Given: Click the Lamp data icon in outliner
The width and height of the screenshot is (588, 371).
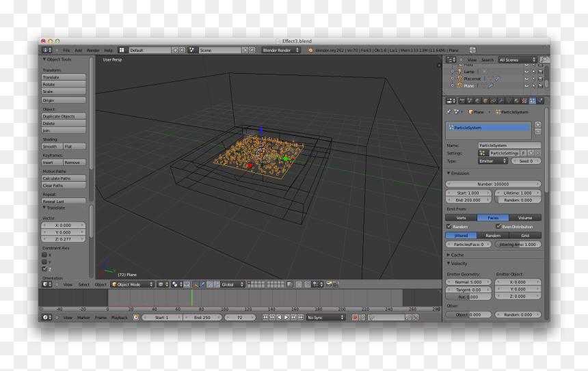Looking at the screenshot, I should [484, 71].
